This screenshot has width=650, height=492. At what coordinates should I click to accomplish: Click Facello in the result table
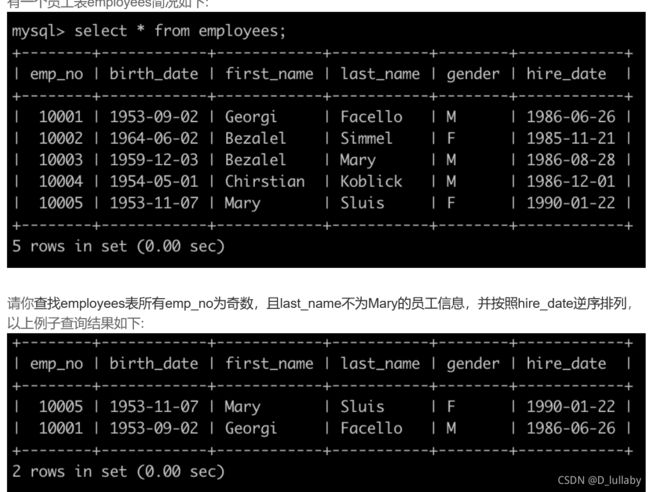tap(371, 428)
